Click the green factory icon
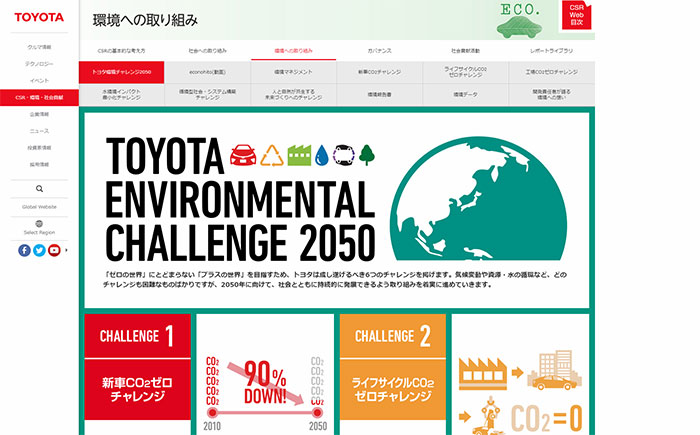This screenshot has width=700, height=435. (299, 155)
